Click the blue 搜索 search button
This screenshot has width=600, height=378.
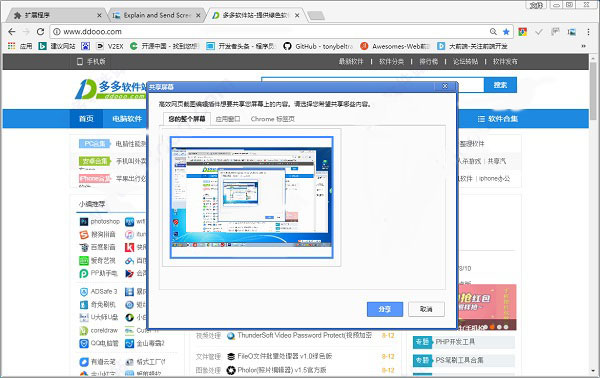(x=500, y=85)
